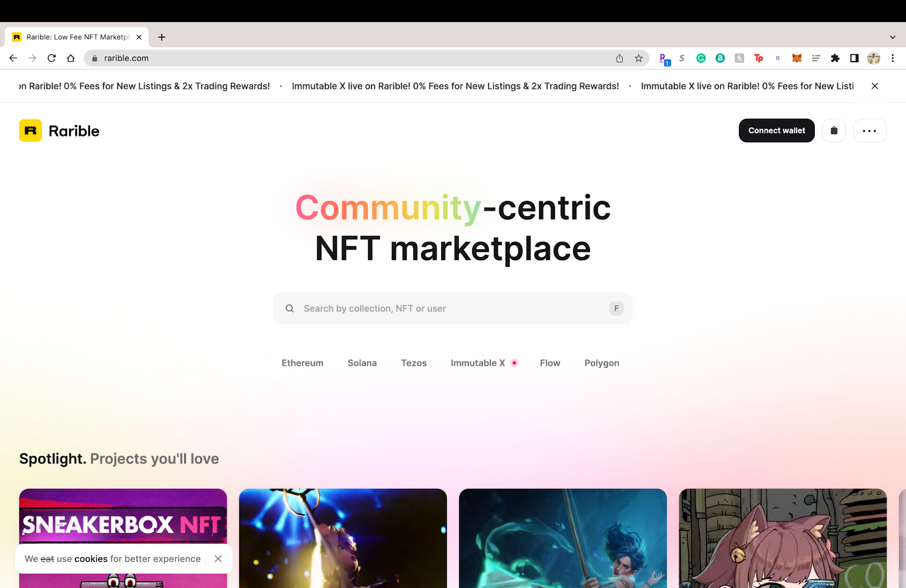Viewport: 906px width, 588px height.
Task: Open the three-dot more options menu
Action: (870, 131)
